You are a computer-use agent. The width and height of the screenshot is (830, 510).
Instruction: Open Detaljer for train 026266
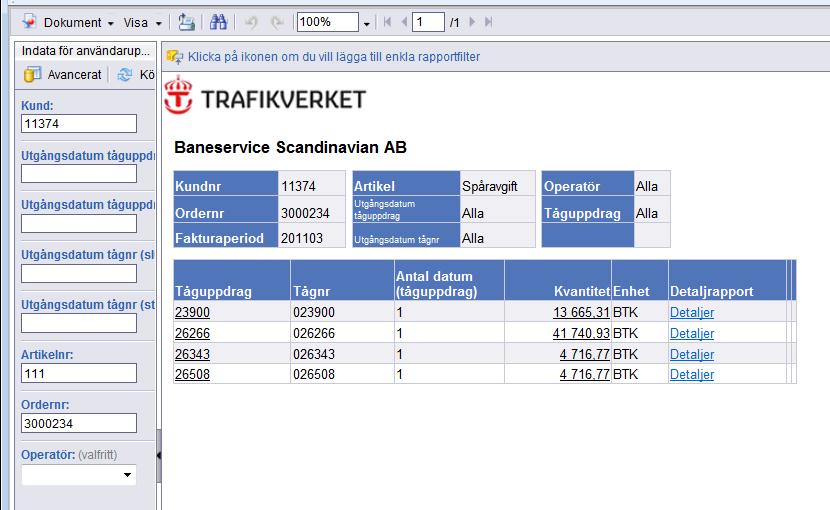point(692,333)
